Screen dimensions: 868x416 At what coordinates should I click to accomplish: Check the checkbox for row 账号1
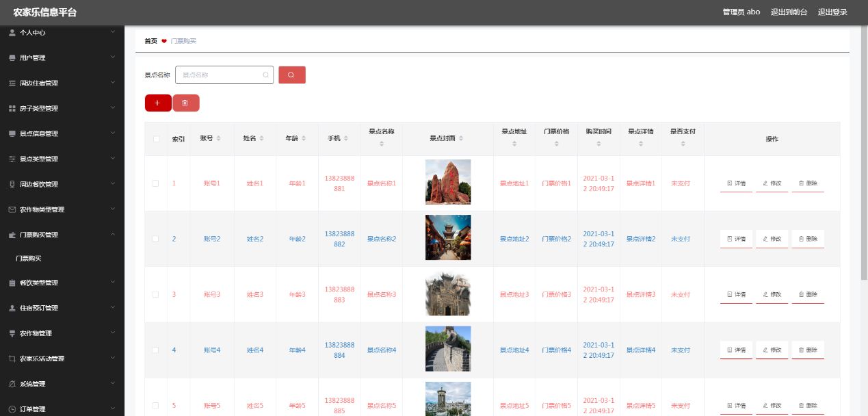(156, 183)
